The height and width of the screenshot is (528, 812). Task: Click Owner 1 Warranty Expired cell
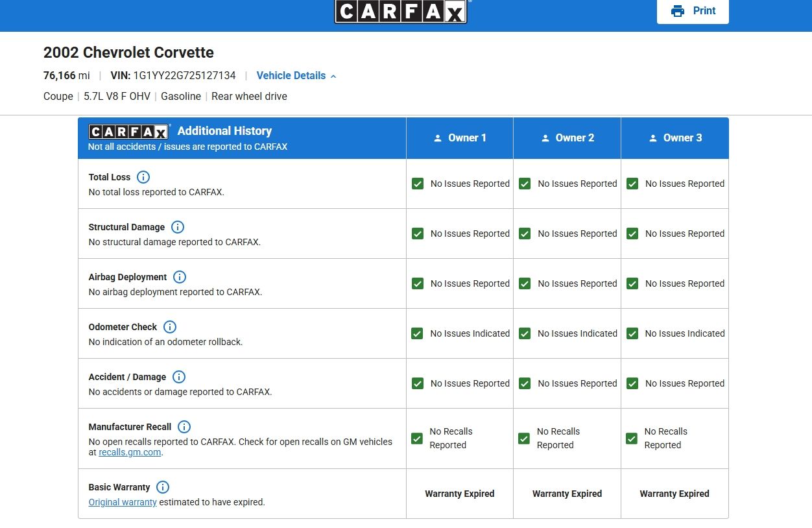pyautogui.click(x=460, y=494)
